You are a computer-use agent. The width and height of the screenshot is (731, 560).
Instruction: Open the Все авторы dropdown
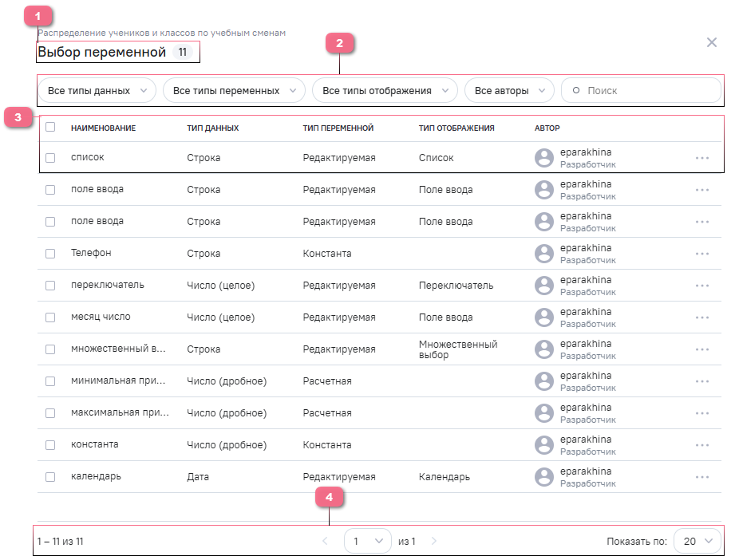[x=509, y=91]
